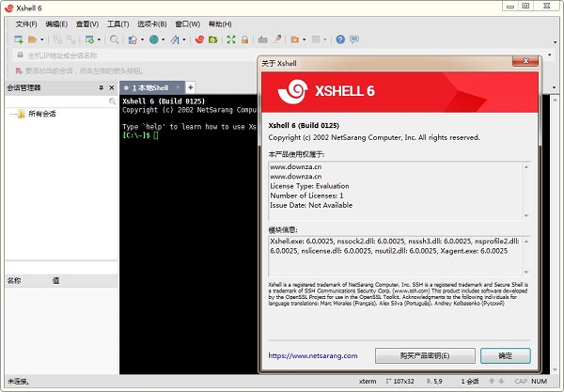Click the green fullscreen arrows icon
564x392 pixels.
point(231,39)
